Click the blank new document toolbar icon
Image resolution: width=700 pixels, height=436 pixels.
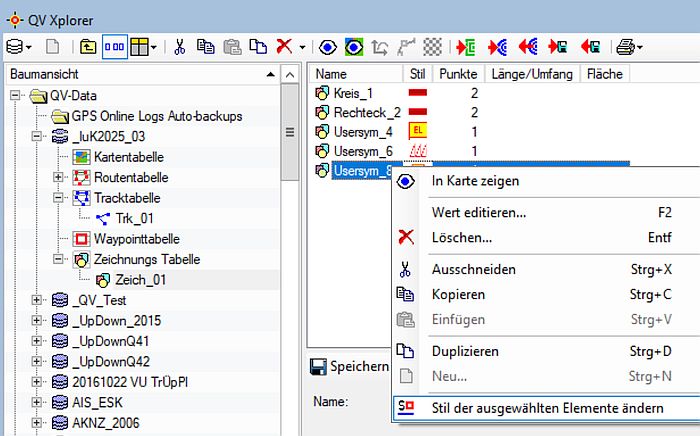pyautogui.click(x=53, y=47)
